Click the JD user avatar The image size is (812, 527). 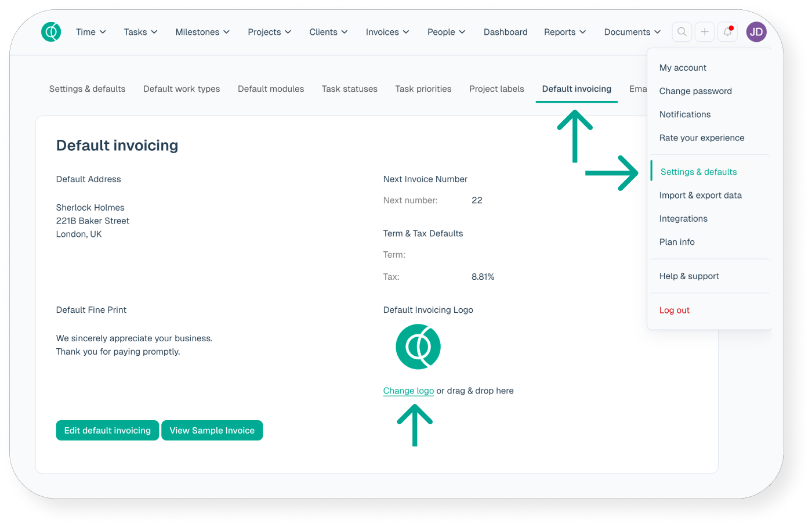coord(756,32)
